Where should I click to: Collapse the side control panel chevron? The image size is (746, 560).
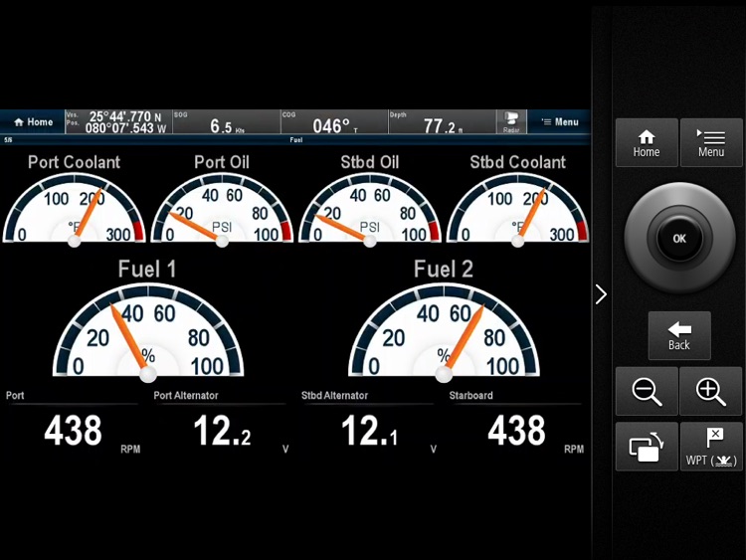pos(601,294)
